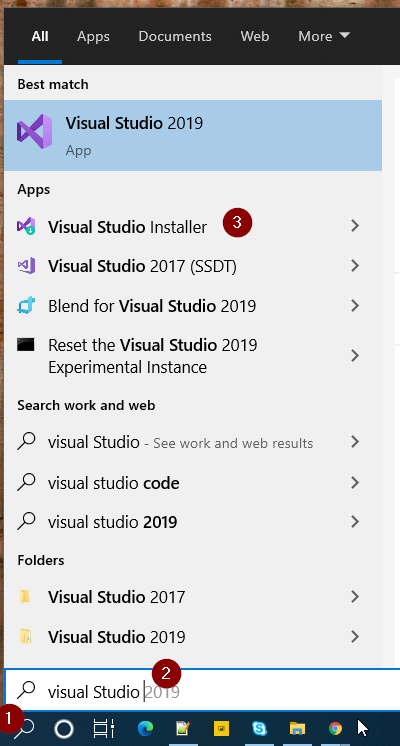Screen dimensions: 400x746
Task: Open the Visual Studio 2019 best match
Action: (x=193, y=136)
